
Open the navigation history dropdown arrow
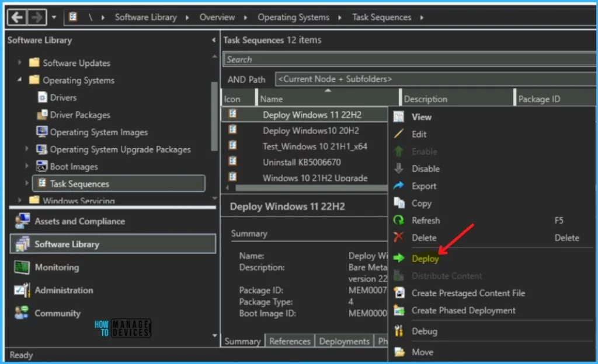point(54,17)
